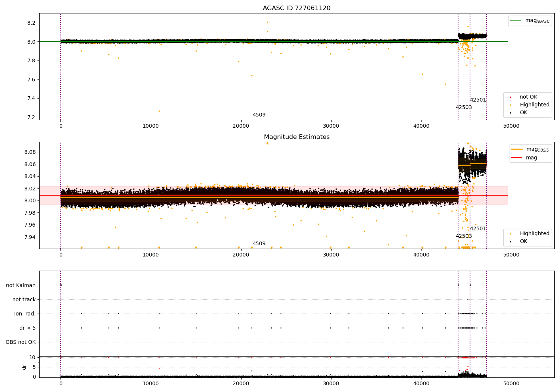The image size is (560, 392).
Task: Click the '42501' annotation in the top plot
Action: click(478, 100)
